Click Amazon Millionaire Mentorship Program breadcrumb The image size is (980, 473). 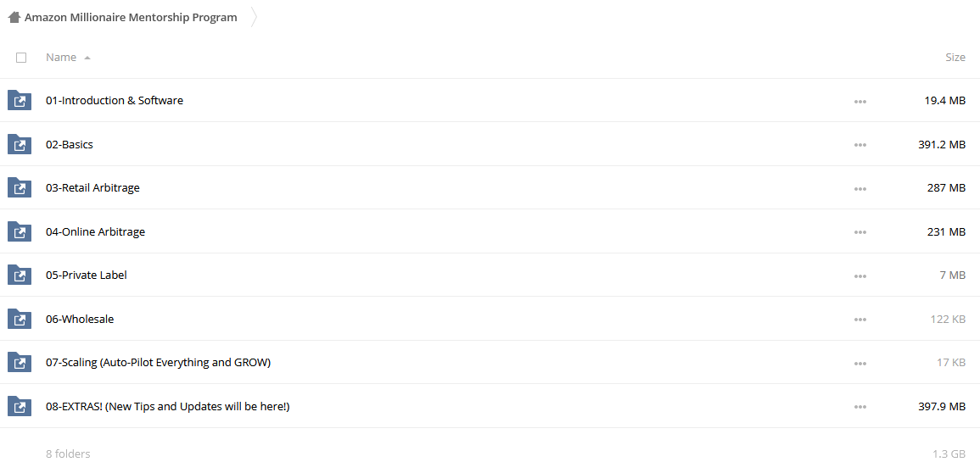tap(131, 17)
